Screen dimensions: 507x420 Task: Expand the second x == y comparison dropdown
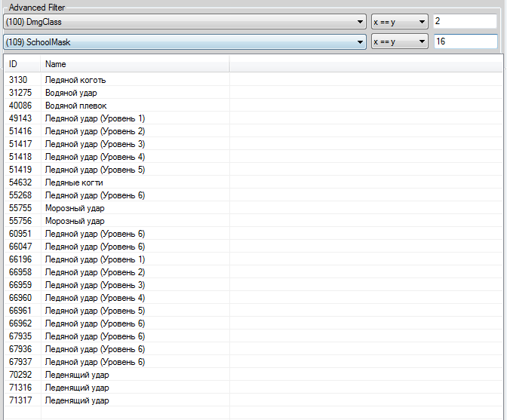pos(400,42)
